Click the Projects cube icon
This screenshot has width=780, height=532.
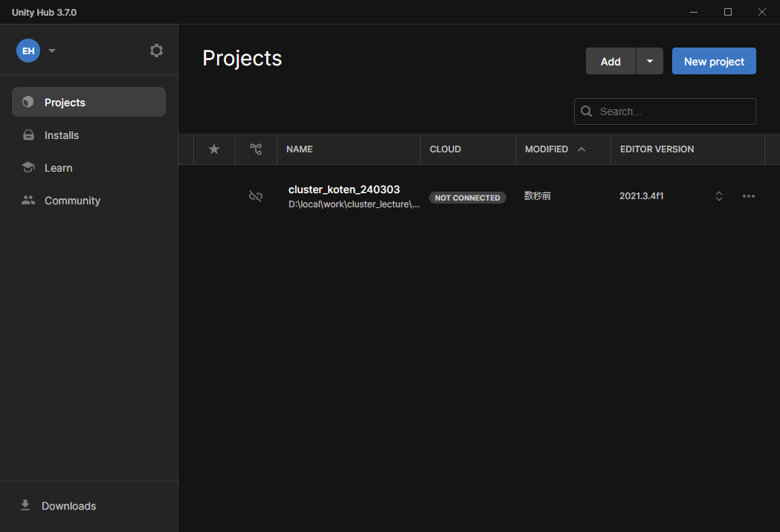[28, 102]
